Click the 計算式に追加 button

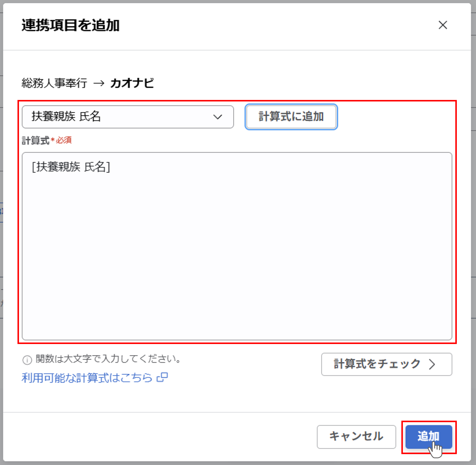pyautogui.click(x=291, y=117)
